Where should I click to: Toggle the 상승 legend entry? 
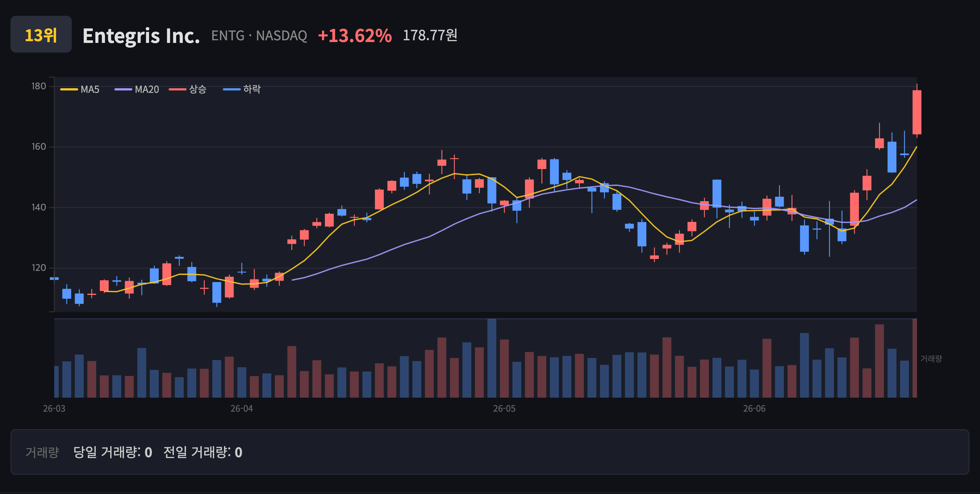point(188,90)
